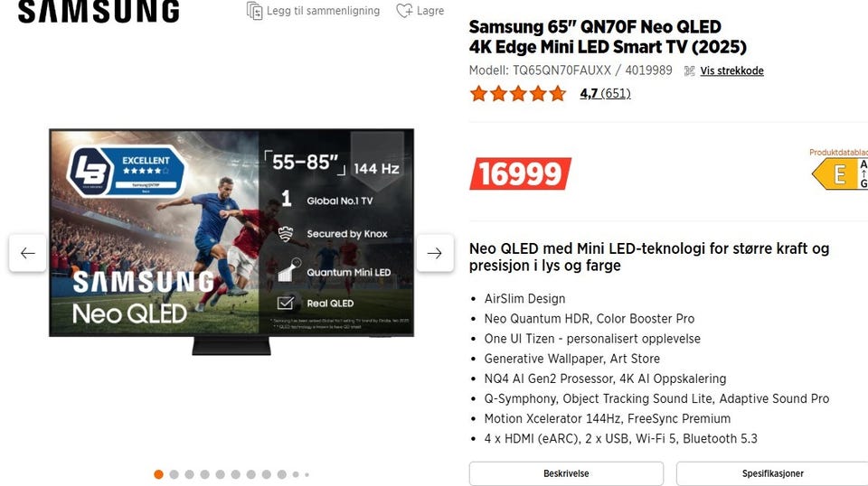Select the fifth carousel dot
This screenshot has height=486, width=868.
click(221, 474)
